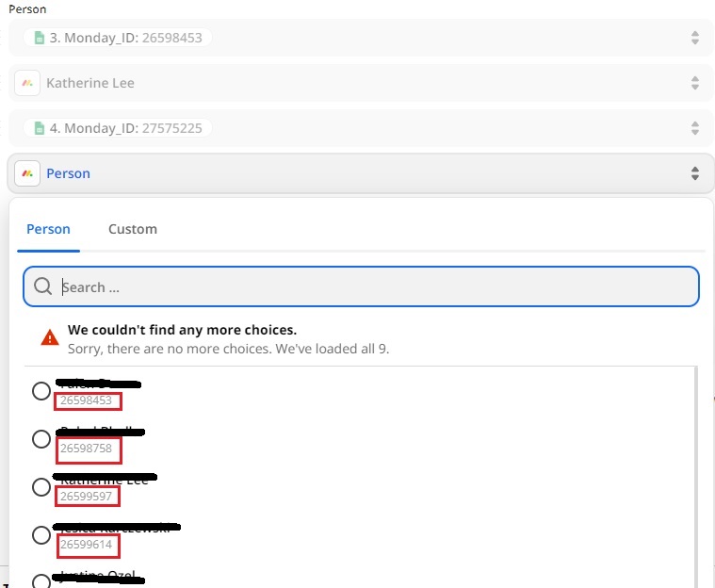715x588 pixels.
Task: Click the Google Sheets icon beside 3. Monday_ID
Action: [40, 38]
